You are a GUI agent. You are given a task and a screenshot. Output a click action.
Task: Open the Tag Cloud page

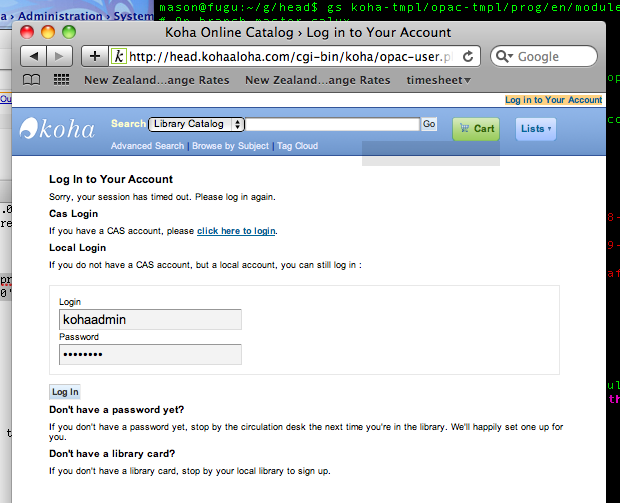point(297,146)
